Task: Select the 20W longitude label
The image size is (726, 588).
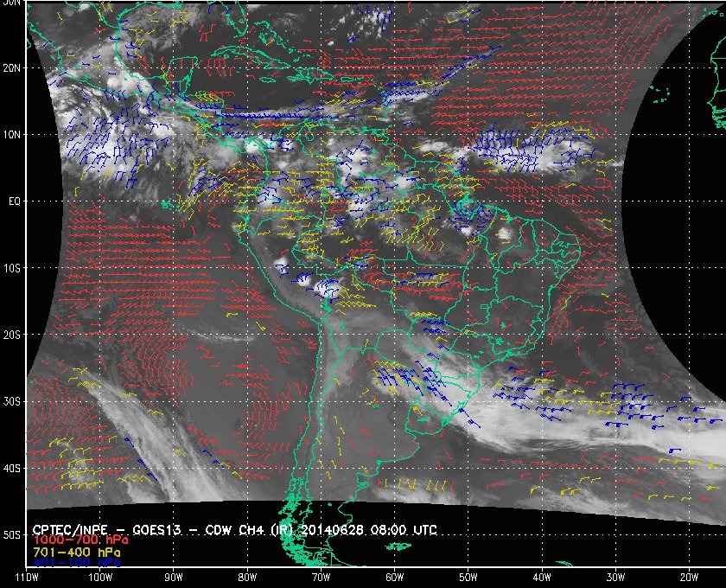Action: (689, 578)
